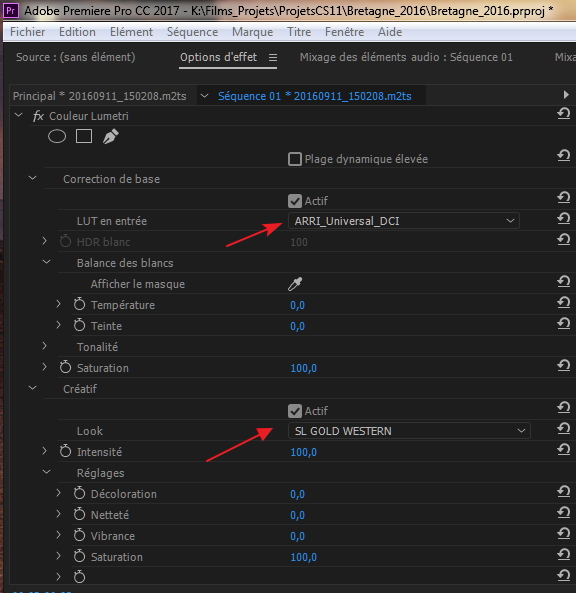Reset the Vibrance parameter
The height and width of the screenshot is (593, 576).
pyautogui.click(x=564, y=534)
